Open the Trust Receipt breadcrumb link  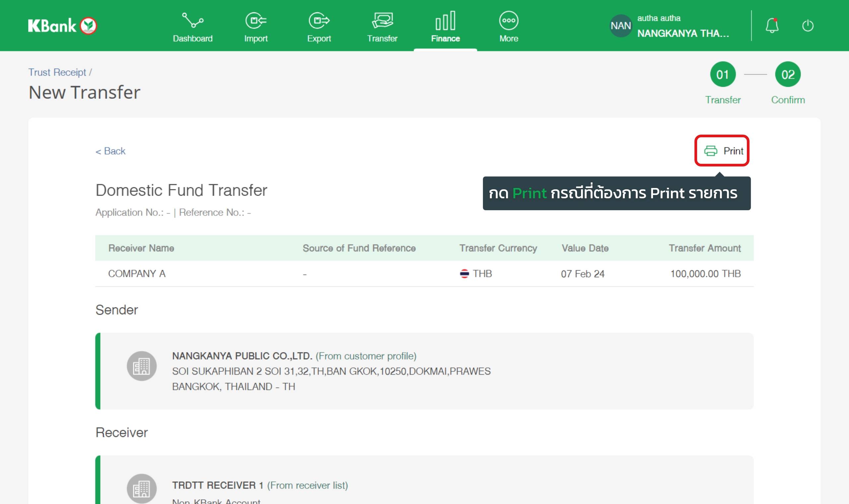[57, 72]
